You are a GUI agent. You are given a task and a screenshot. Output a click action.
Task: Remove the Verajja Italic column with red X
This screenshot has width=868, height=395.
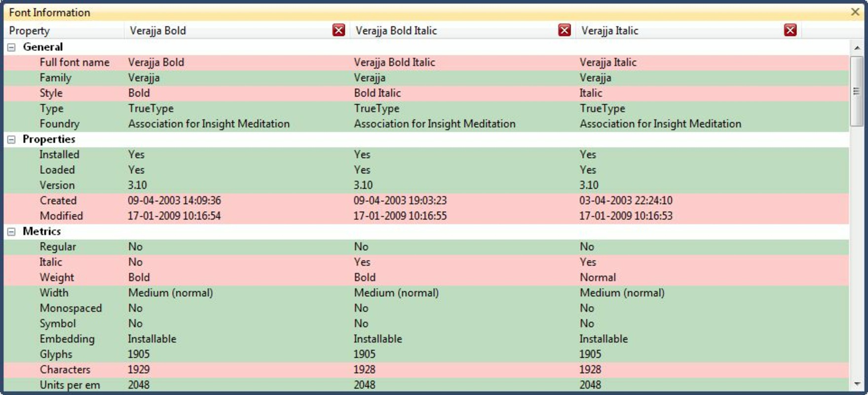(790, 31)
